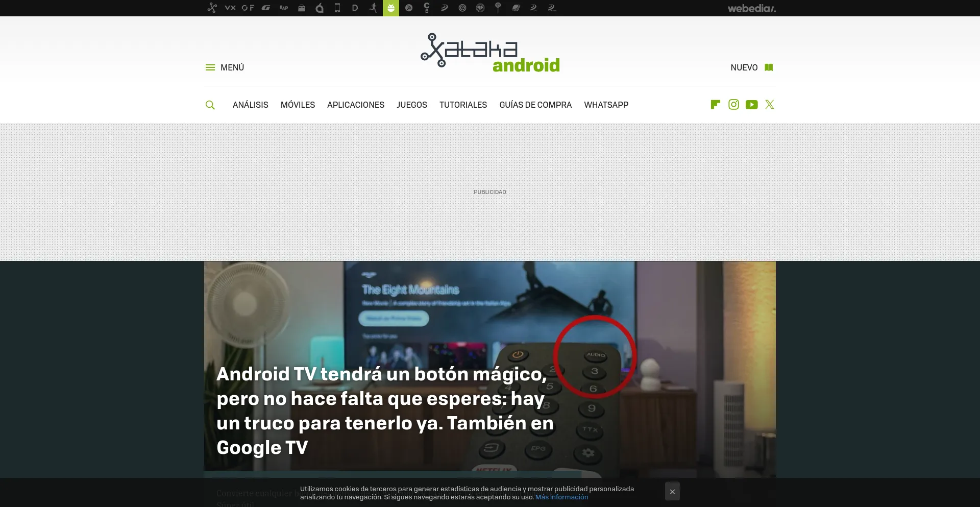The width and height of the screenshot is (980, 507).
Task: Open the OF site icon in top bar
Action: (x=248, y=8)
